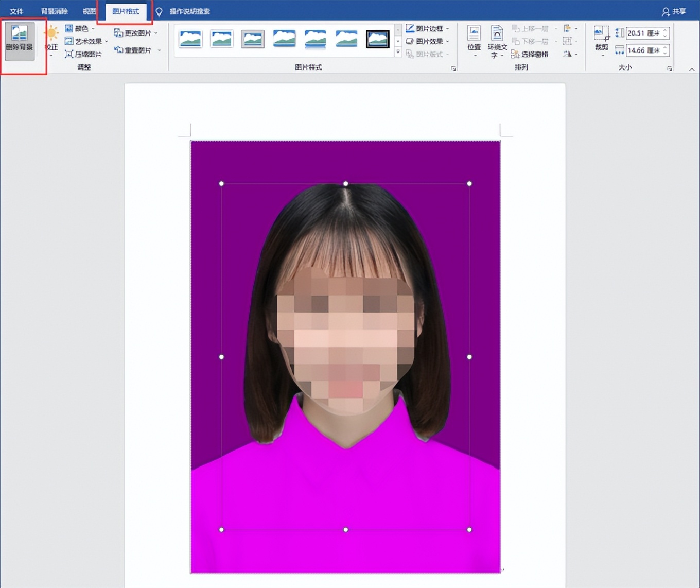Click the Compress Pictures (压缩图片) icon
Viewport: 700px width, 588px height.
[x=69, y=54]
